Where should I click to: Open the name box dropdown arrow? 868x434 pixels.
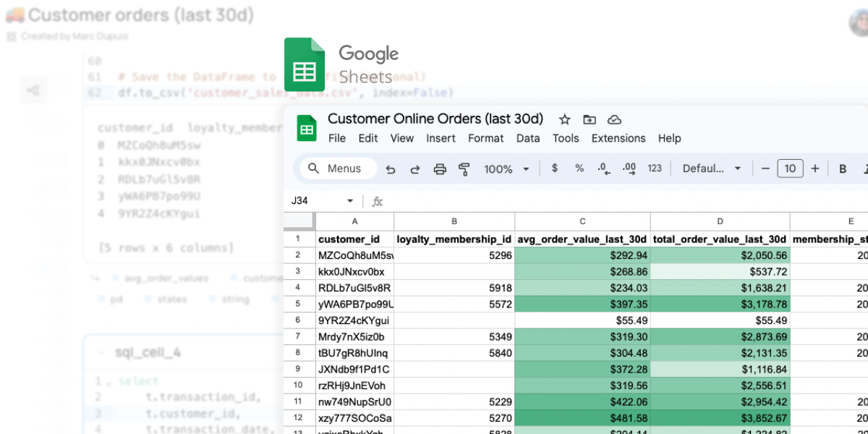(350, 201)
